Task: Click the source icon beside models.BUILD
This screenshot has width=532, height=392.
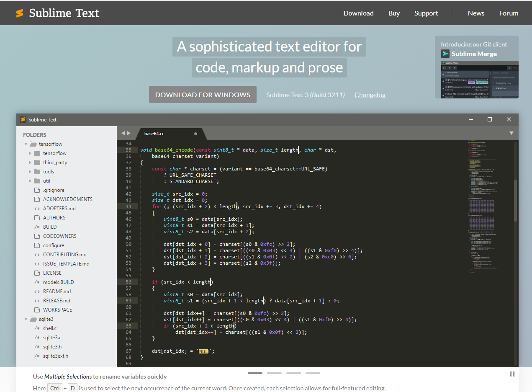Action: click(37, 282)
